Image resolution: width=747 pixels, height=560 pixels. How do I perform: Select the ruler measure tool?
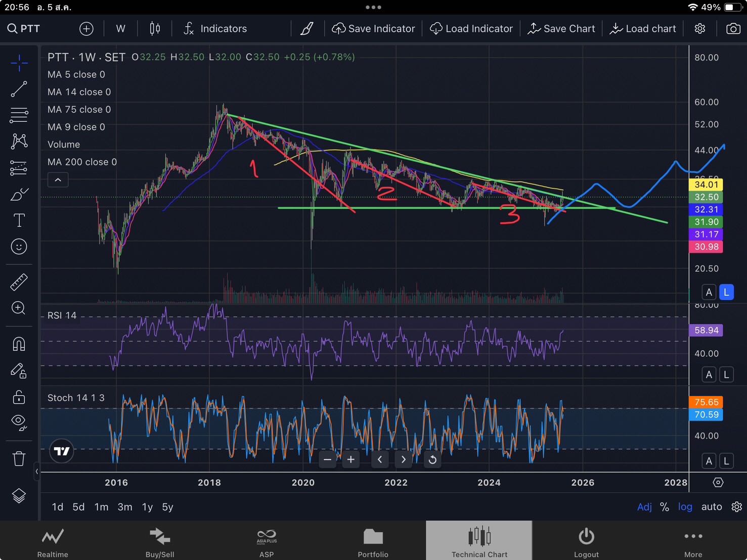point(19,282)
